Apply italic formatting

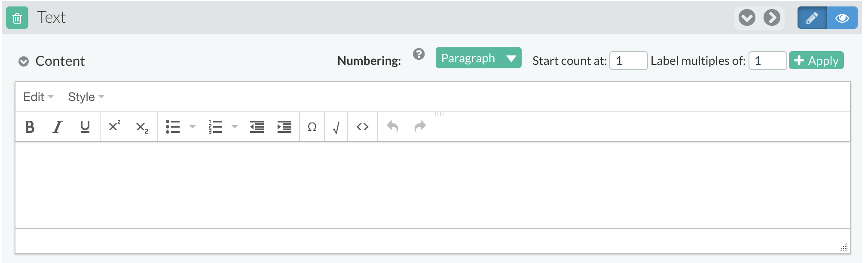57,127
